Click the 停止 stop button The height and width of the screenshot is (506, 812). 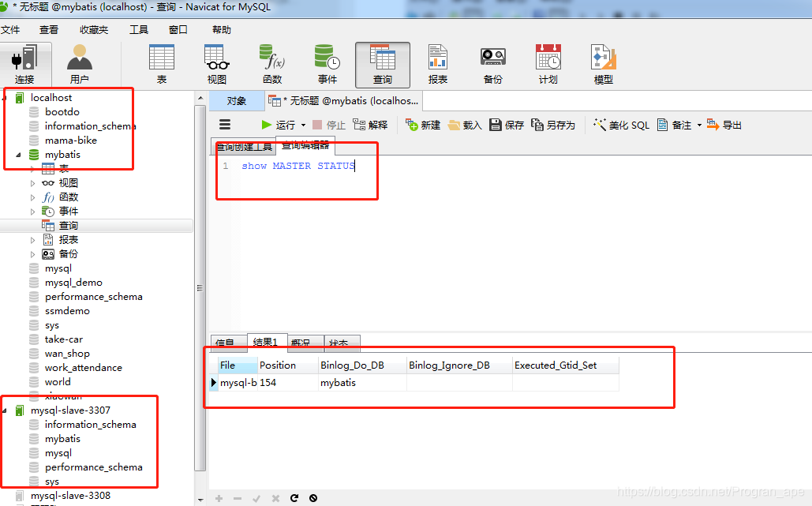tap(329, 125)
